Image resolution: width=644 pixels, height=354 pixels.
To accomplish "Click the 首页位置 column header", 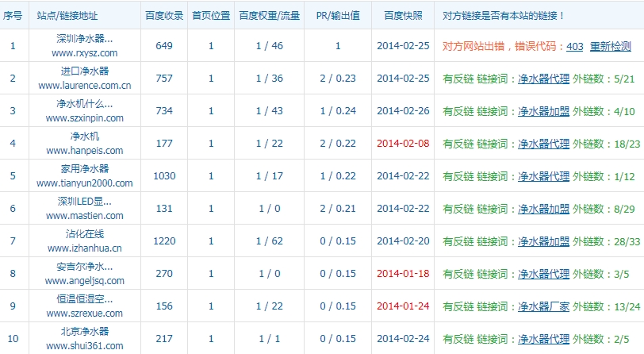I will (211, 16).
